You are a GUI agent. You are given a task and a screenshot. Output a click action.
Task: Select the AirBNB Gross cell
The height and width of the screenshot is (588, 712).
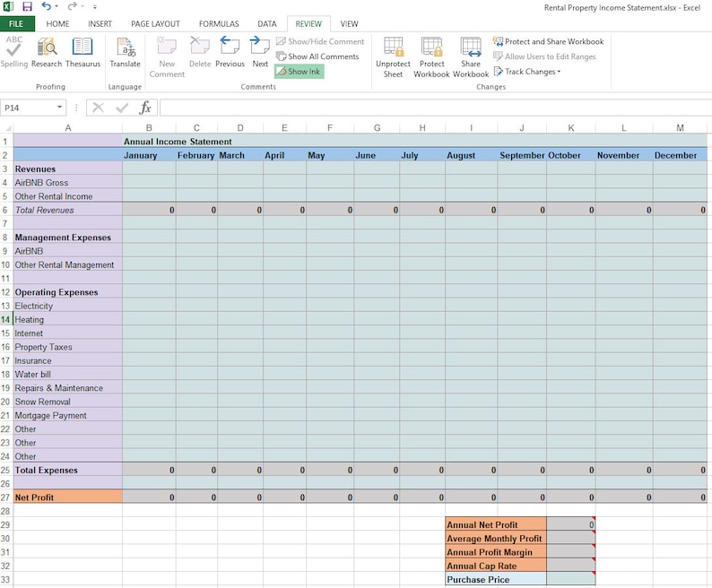pos(67,183)
